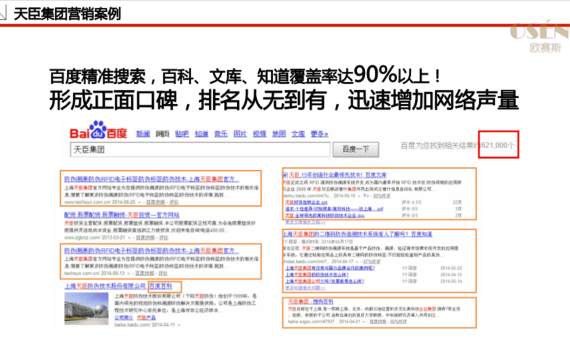Click the OSEN 欧赛斯 logo

tap(539, 37)
